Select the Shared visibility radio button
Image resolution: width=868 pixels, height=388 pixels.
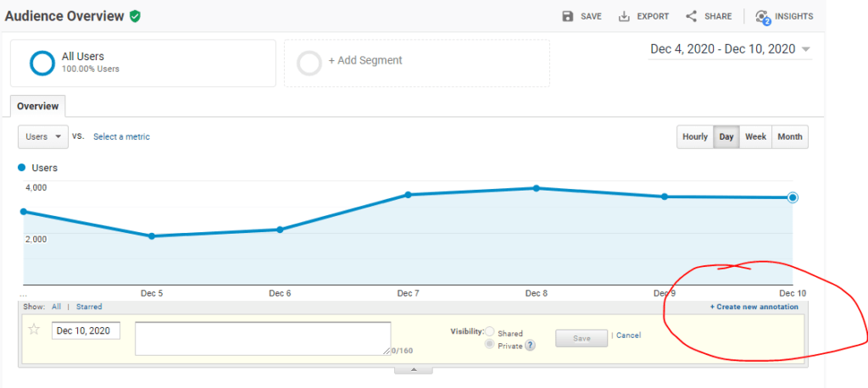[490, 332]
